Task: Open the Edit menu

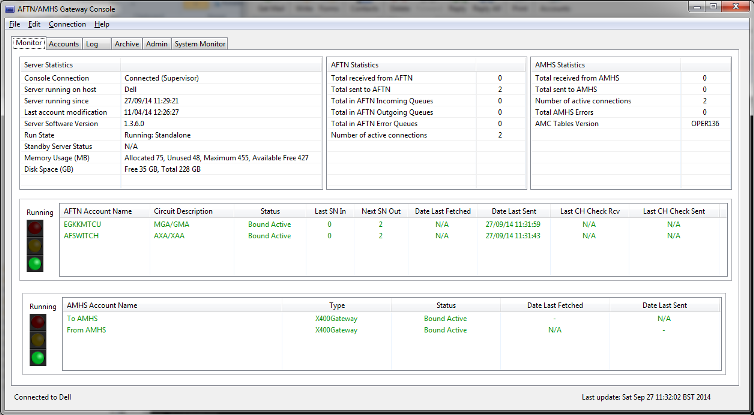Action: [x=34, y=23]
